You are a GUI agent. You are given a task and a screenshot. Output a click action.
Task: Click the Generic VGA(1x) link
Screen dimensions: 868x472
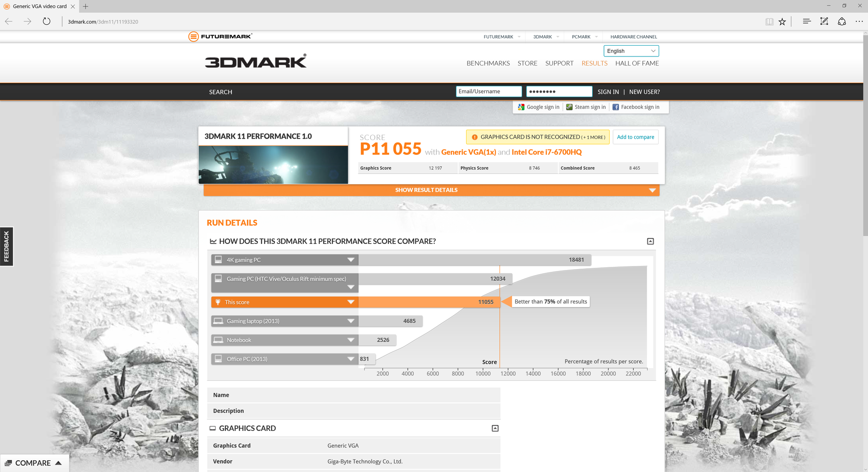468,152
